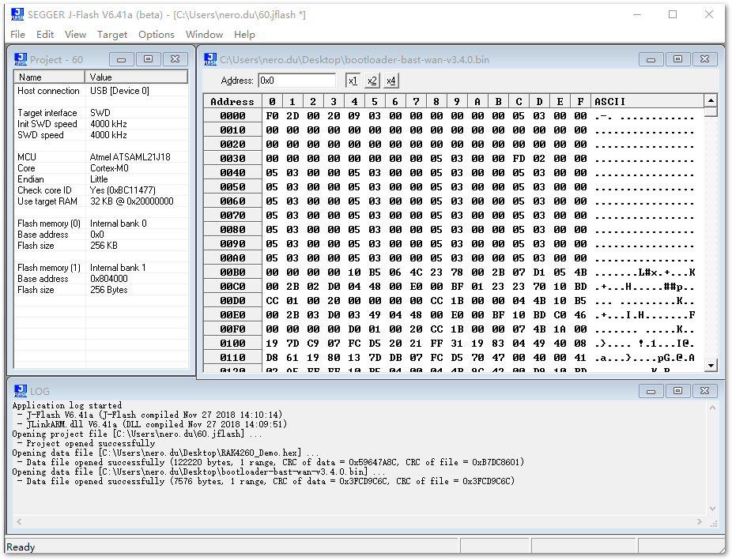Image resolution: width=732 pixels, height=560 pixels.
Task: Click the Project panel J-Flash icon
Action: click(20, 59)
